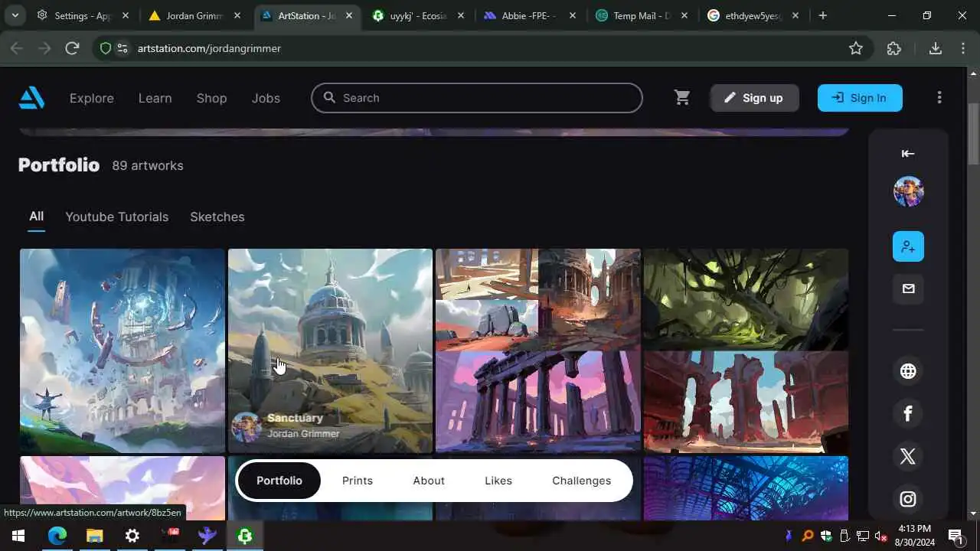This screenshot has width=980, height=551.
Task: Click the artist avatar in sidebar
Action: 908,191
